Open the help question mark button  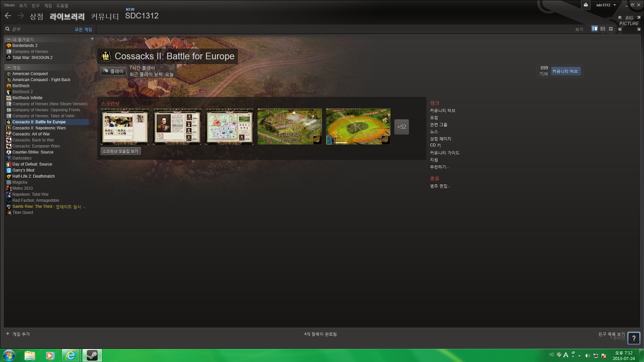pos(634,338)
